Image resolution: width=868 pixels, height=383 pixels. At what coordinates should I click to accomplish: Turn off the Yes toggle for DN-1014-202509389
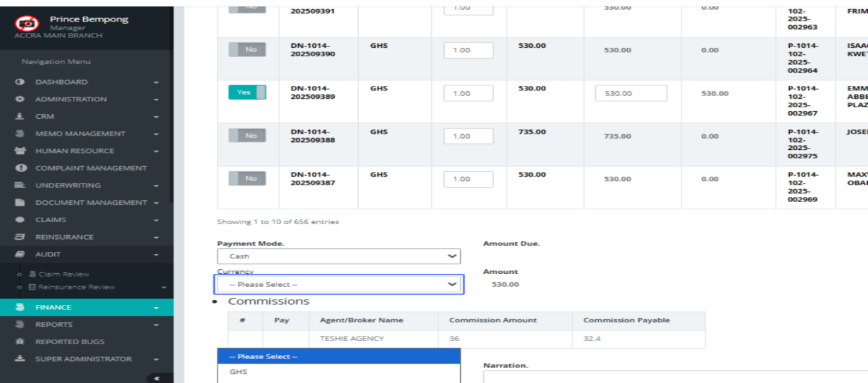247,92
